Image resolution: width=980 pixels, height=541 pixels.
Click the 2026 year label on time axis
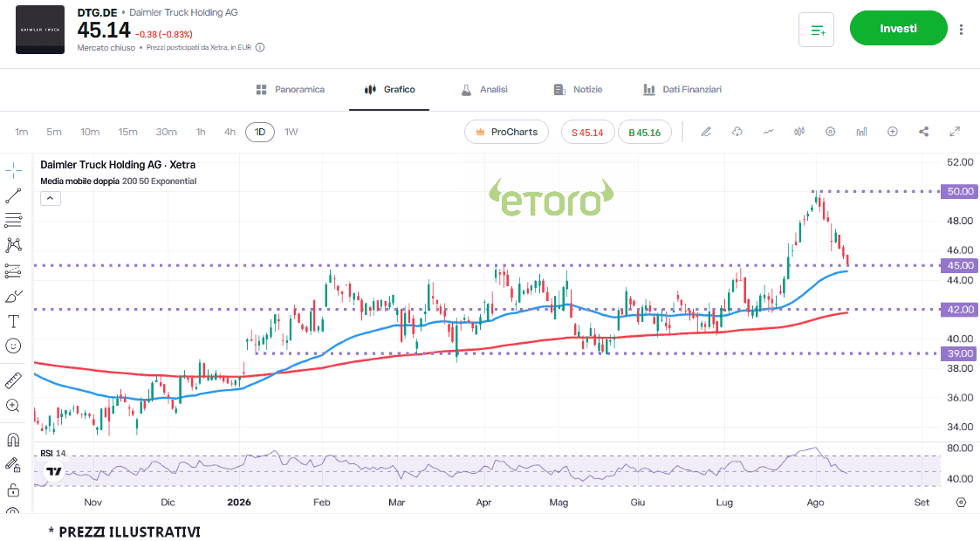[239, 503]
